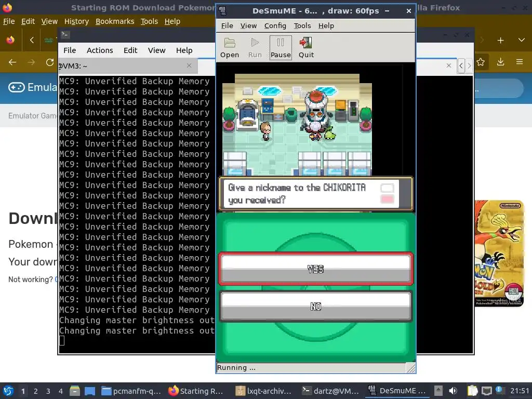532x399 pixels.
Task: Bookmark this page with the star icon
Action: coord(481,62)
